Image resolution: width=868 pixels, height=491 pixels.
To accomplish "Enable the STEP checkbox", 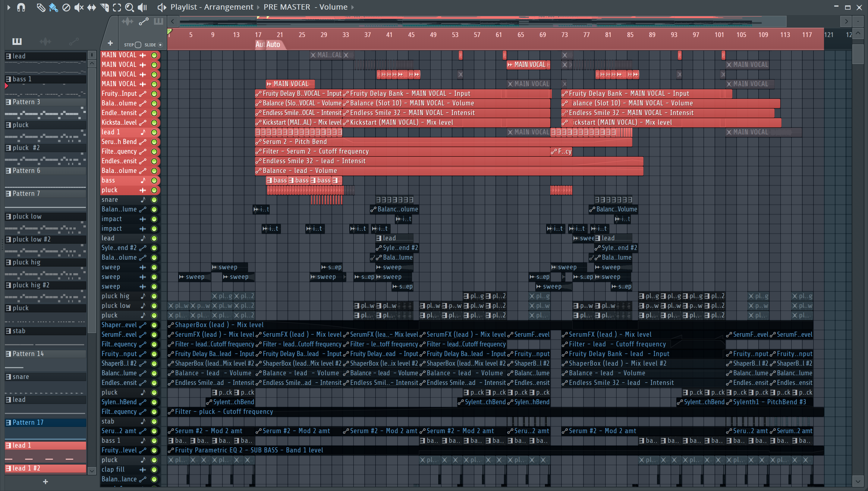I will click(x=138, y=45).
